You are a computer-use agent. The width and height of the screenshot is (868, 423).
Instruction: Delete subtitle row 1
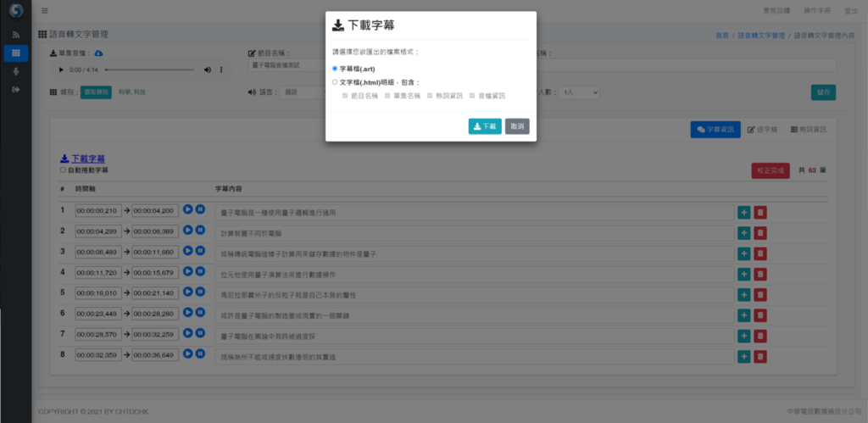(x=760, y=213)
